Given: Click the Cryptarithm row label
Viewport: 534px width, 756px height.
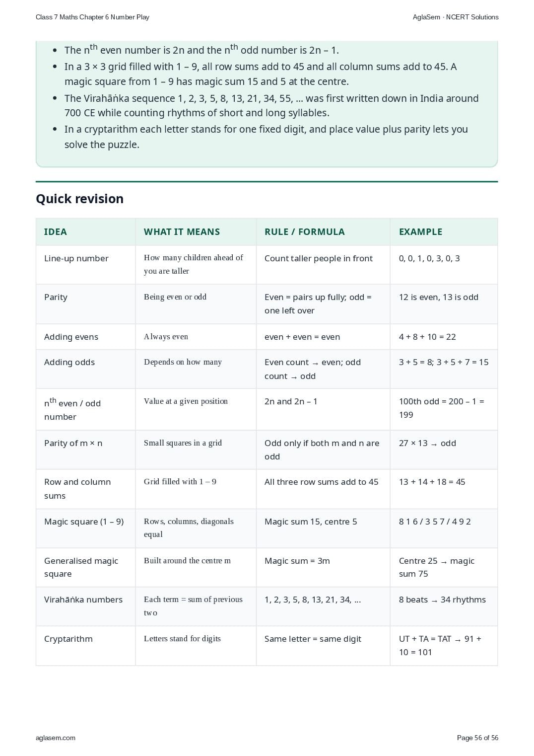Looking at the screenshot, I should pyautogui.click(x=68, y=639).
